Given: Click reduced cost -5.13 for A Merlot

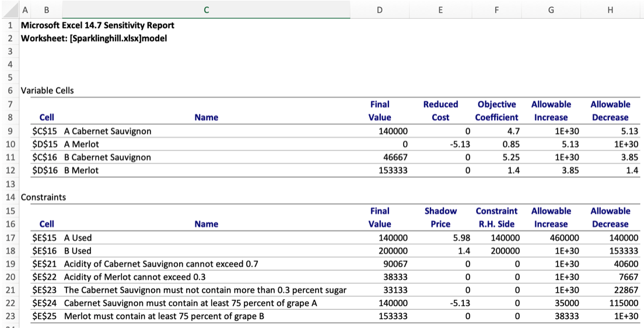Looking at the screenshot, I should pyautogui.click(x=459, y=144).
